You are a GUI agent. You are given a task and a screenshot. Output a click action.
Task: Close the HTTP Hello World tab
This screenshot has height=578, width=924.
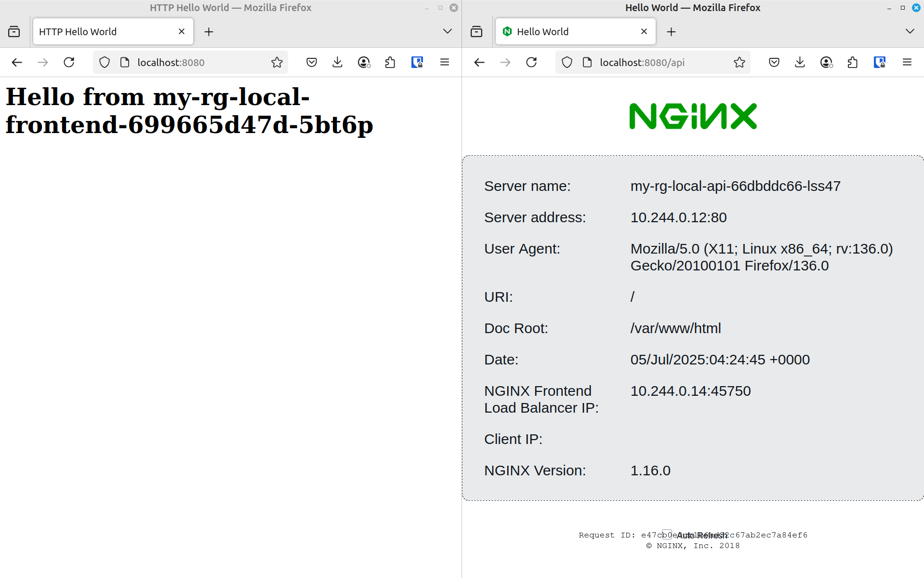pyautogui.click(x=182, y=31)
